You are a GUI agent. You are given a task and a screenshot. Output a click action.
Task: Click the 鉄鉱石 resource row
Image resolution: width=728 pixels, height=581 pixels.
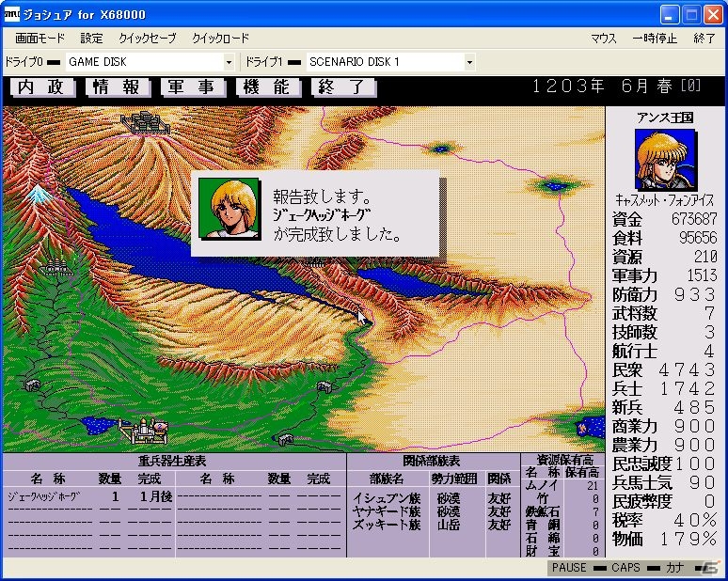click(562, 512)
